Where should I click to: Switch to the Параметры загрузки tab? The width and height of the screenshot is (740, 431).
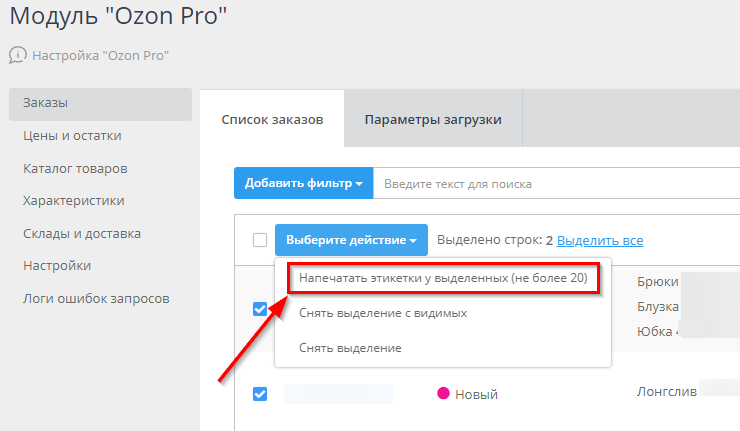click(x=433, y=120)
